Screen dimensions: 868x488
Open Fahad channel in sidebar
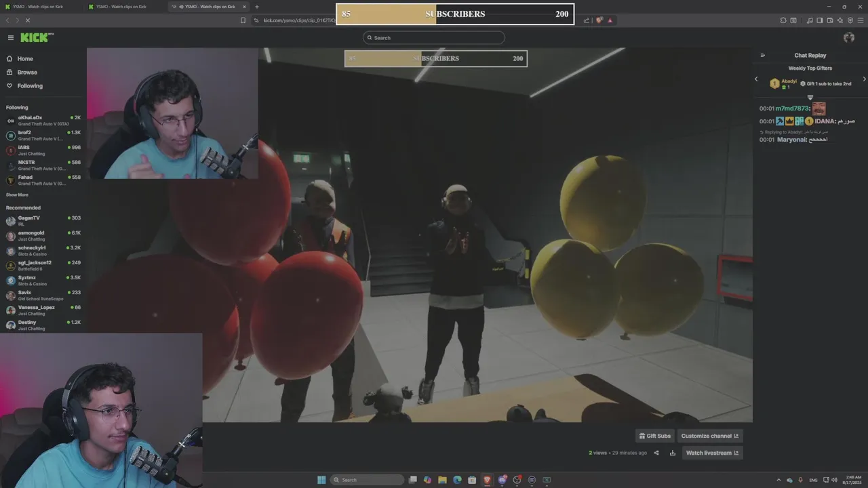point(43,180)
